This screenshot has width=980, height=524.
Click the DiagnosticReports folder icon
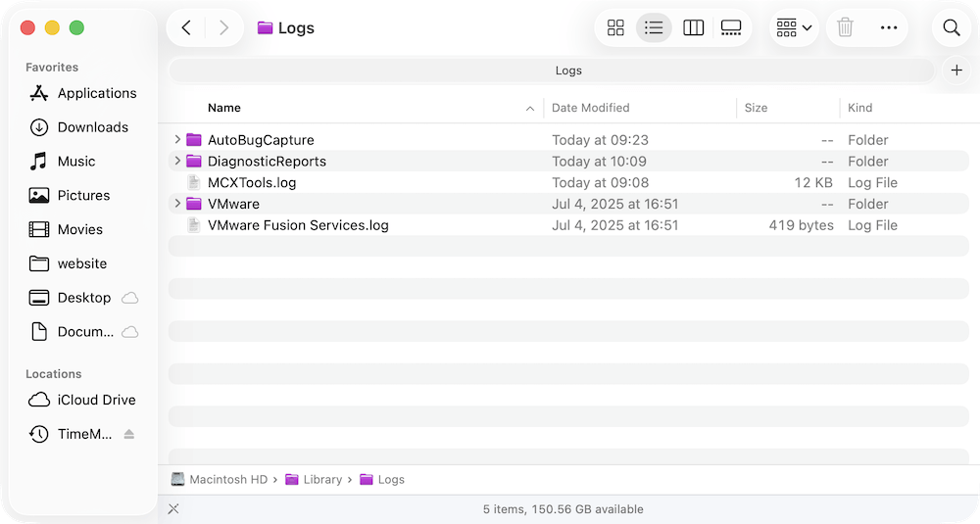[194, 162]
